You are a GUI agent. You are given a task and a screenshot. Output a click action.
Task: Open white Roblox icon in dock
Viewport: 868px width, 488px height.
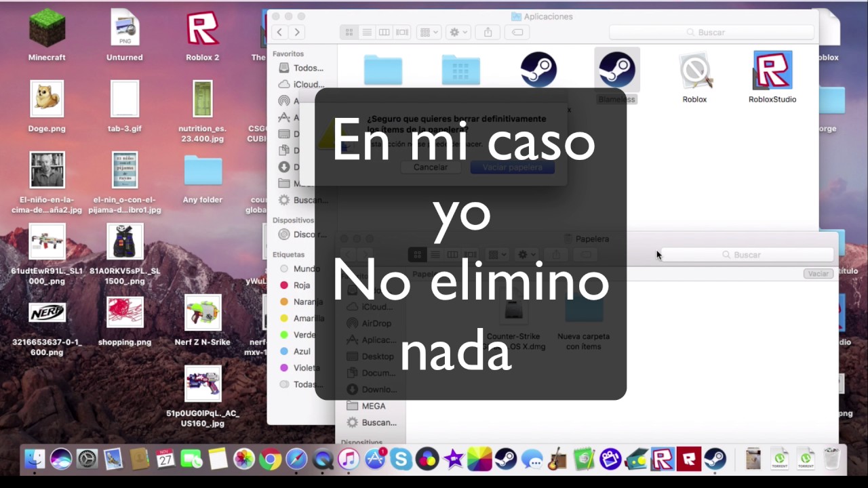click(662, 460)
